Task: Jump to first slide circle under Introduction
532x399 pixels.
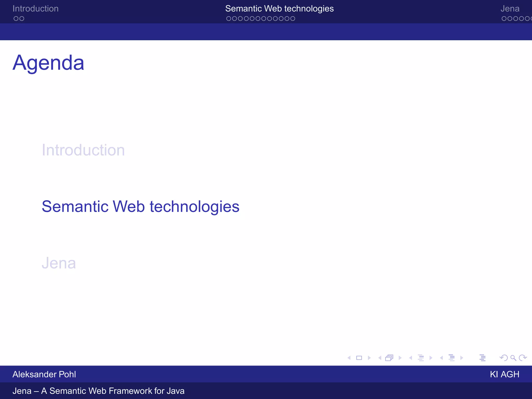Action: [16, 19]
